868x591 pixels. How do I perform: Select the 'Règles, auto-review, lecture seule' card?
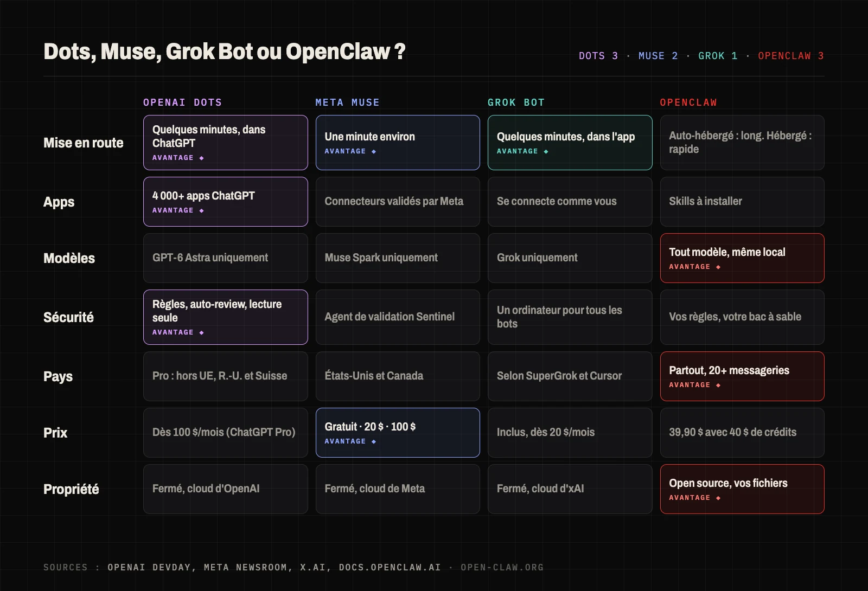226,317
